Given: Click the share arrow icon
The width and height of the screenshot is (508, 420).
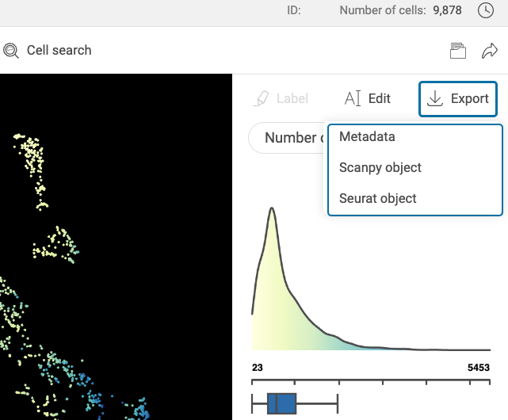Looking at the screenshot, I should click(x=489, y=51).
